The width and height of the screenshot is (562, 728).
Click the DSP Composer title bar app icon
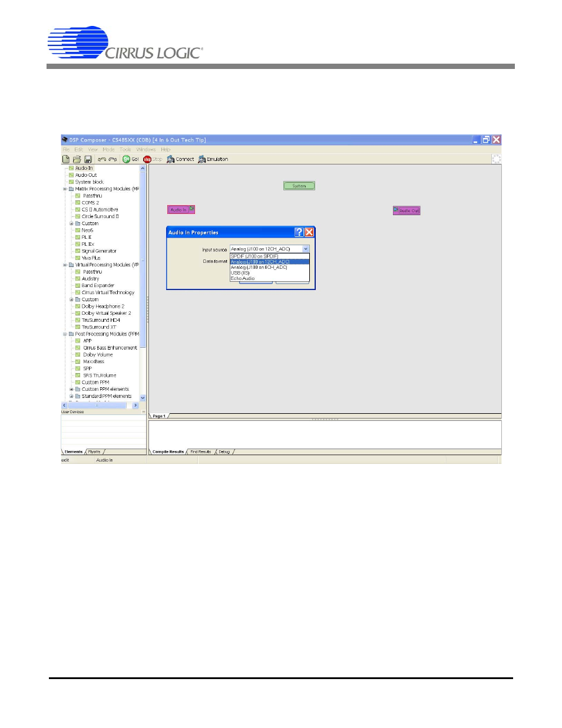click(x=65, y=140)
